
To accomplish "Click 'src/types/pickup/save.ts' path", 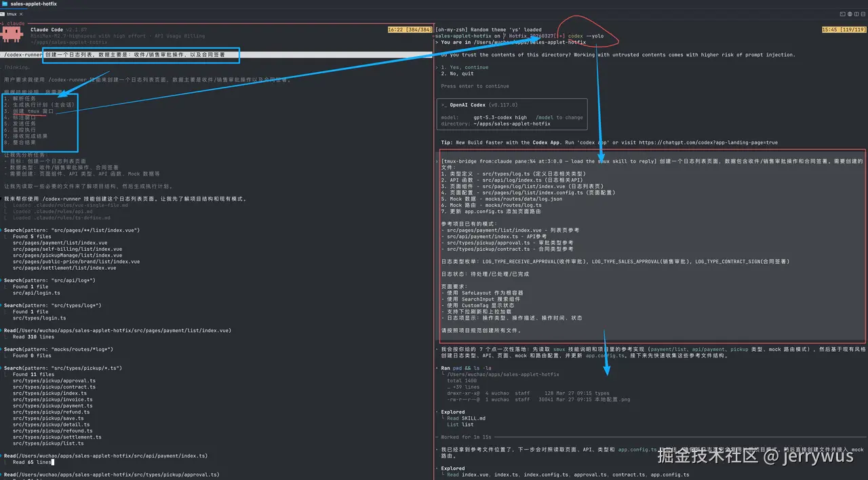I will pos(49,418).
